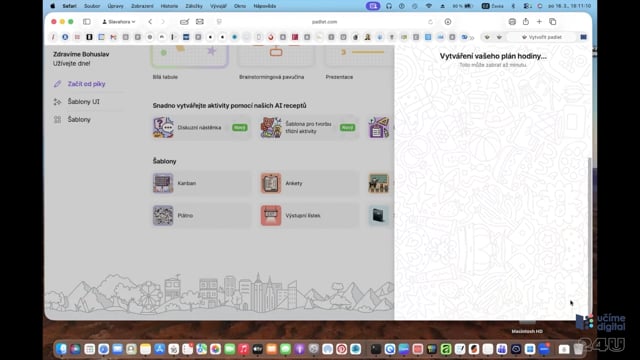Choose the Prezentace thumbnail
The width and height of the screenshot is (640, 360).
point(359,56)
